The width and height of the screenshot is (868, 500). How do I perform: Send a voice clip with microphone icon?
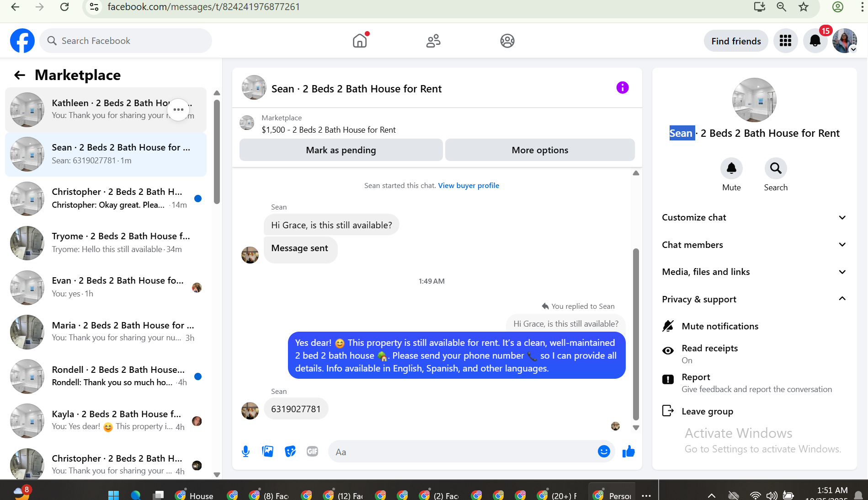pos(245,452)
